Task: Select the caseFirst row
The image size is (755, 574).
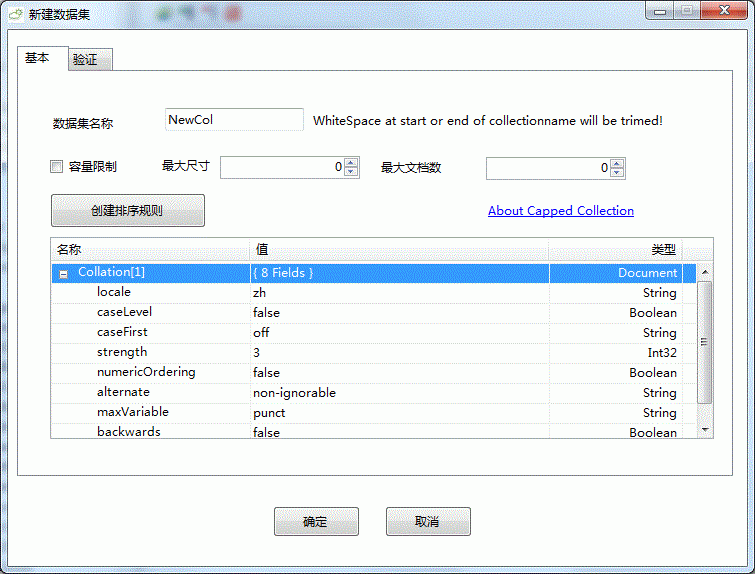Action: point(374,332)
